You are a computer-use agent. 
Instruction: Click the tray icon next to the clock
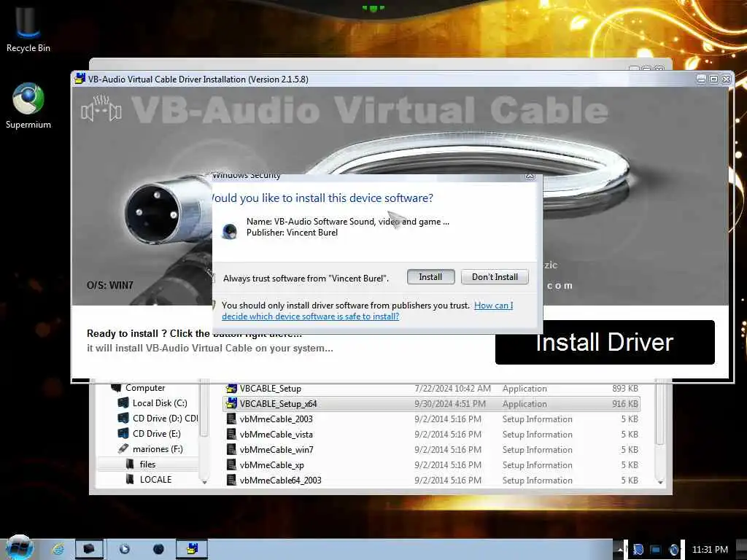[673, 550]
